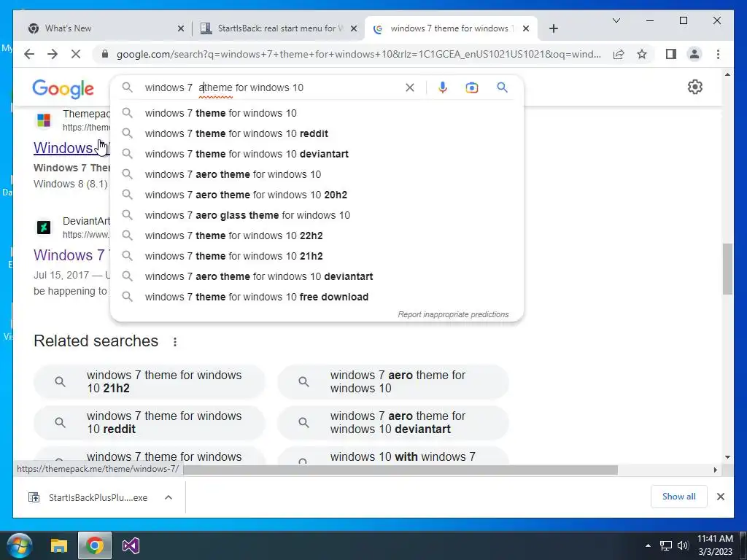
Task: Click the scroll right arrow
Action: tap(715, 470)
